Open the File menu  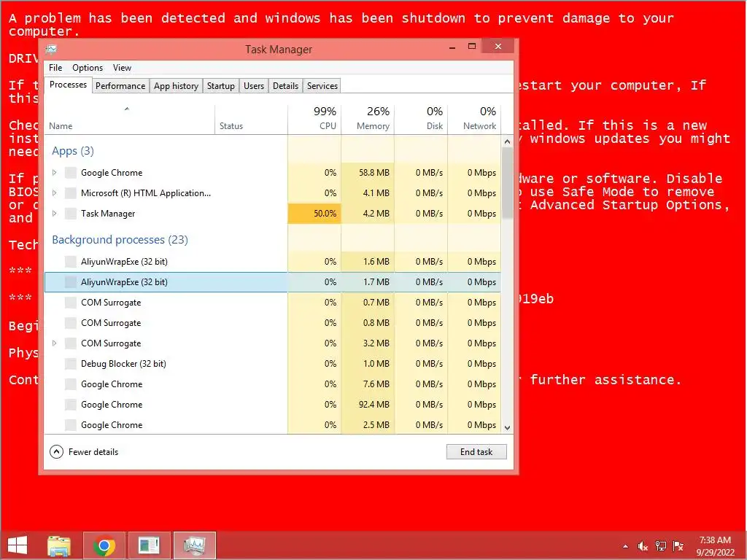[55, 68]
